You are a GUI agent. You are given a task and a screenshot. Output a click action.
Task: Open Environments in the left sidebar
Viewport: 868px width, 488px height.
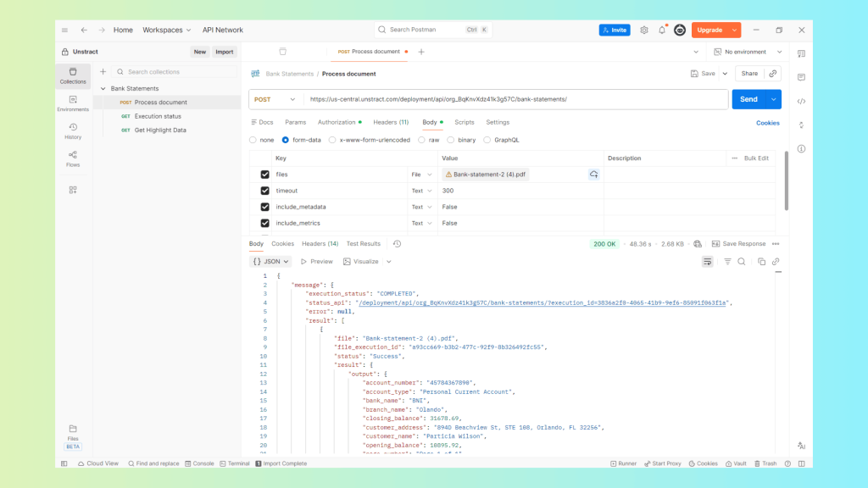click(x=73, y=103)
